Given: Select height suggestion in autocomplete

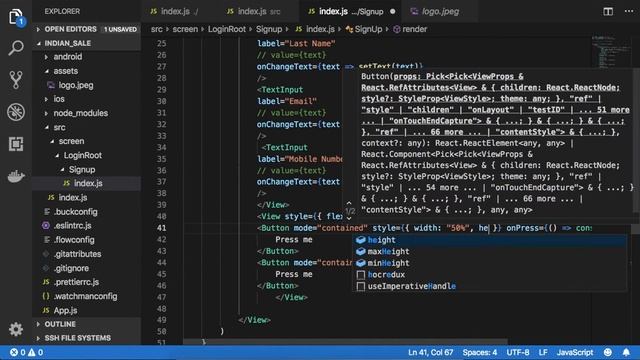Looking at the screenshot, I should 490,240.
